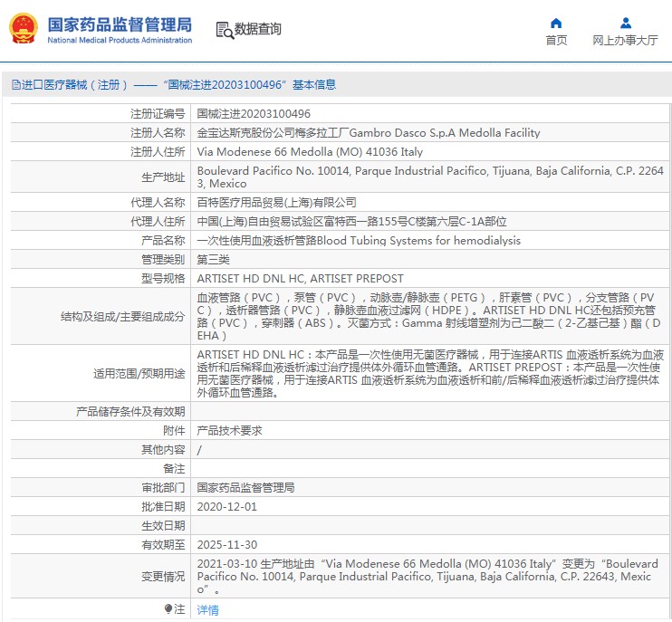Viewport: 672px width, 622px height.
Task: Select registrant name Gambro Dasco S.p.A value
Action: (368, 133)
